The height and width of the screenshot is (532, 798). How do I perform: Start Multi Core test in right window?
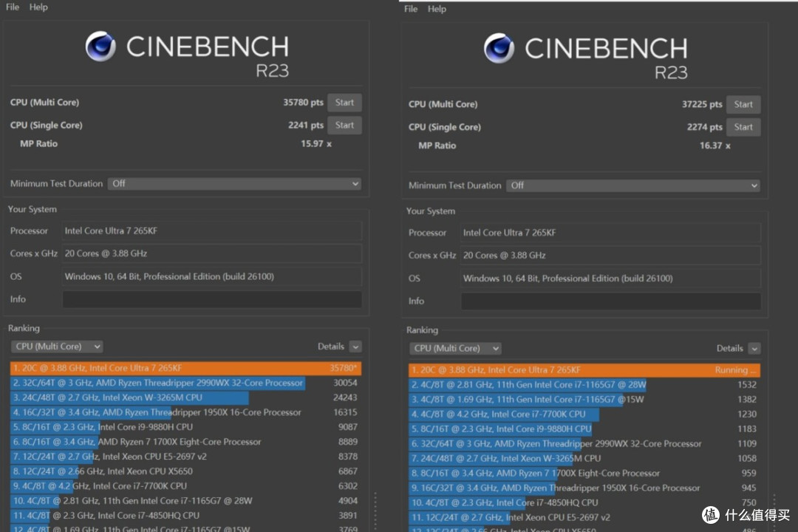(743, 104)
